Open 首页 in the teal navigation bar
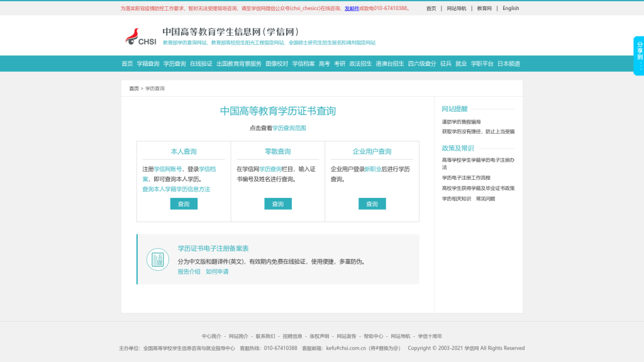 coord(127,63)
